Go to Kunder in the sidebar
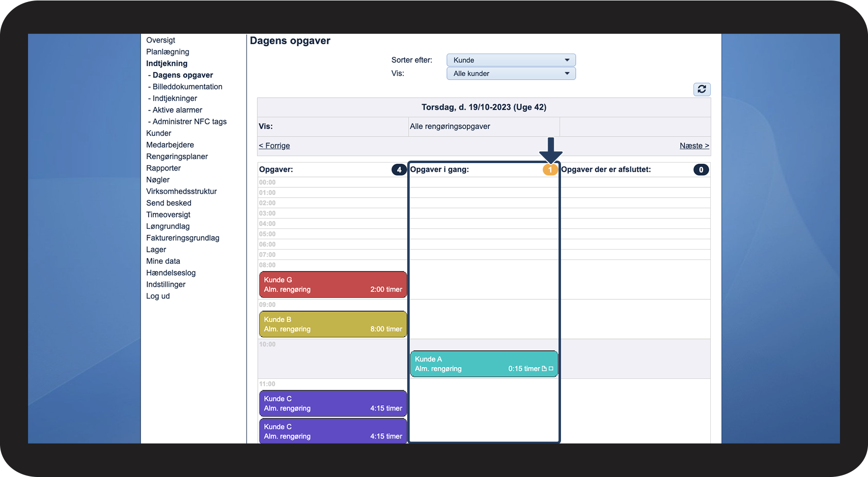Viewport: 868px width, 477px height. pos(159,133)
